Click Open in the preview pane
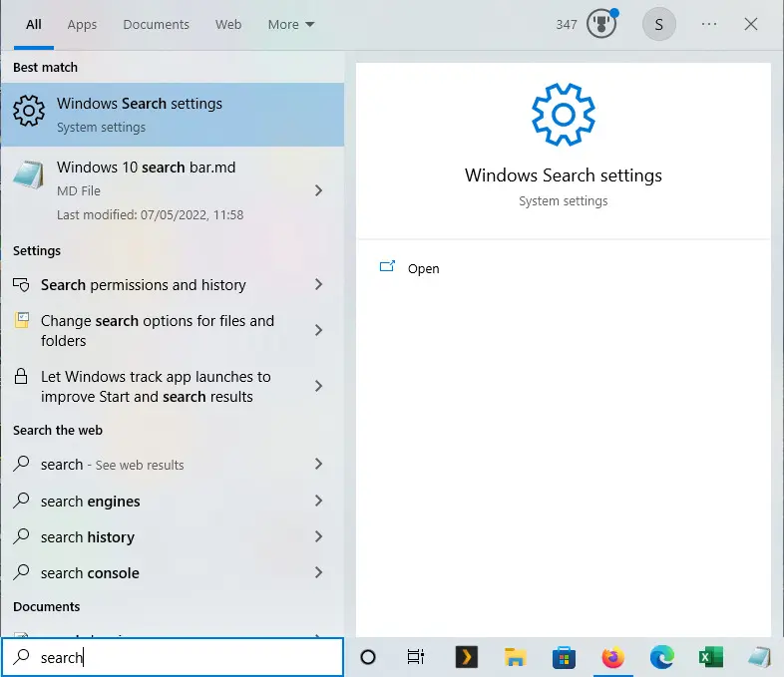784x677 pixels. 424,269
